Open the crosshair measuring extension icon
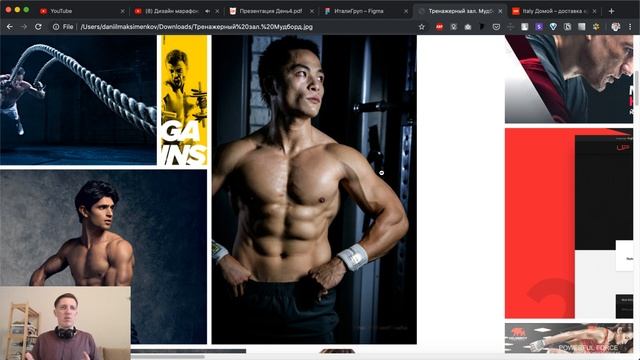This screenshot has width=640, height=360. (510, 27)
